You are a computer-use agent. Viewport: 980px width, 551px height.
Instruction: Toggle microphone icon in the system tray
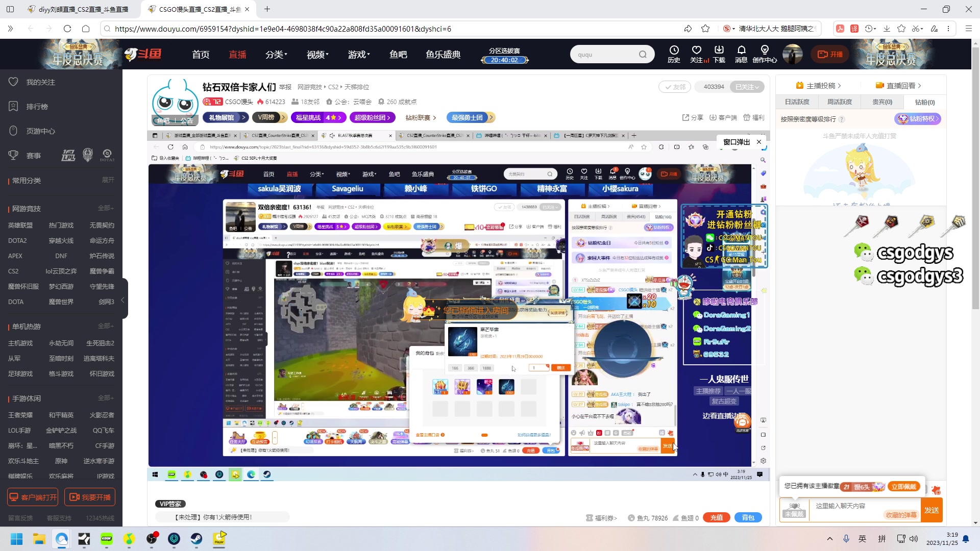846,539
